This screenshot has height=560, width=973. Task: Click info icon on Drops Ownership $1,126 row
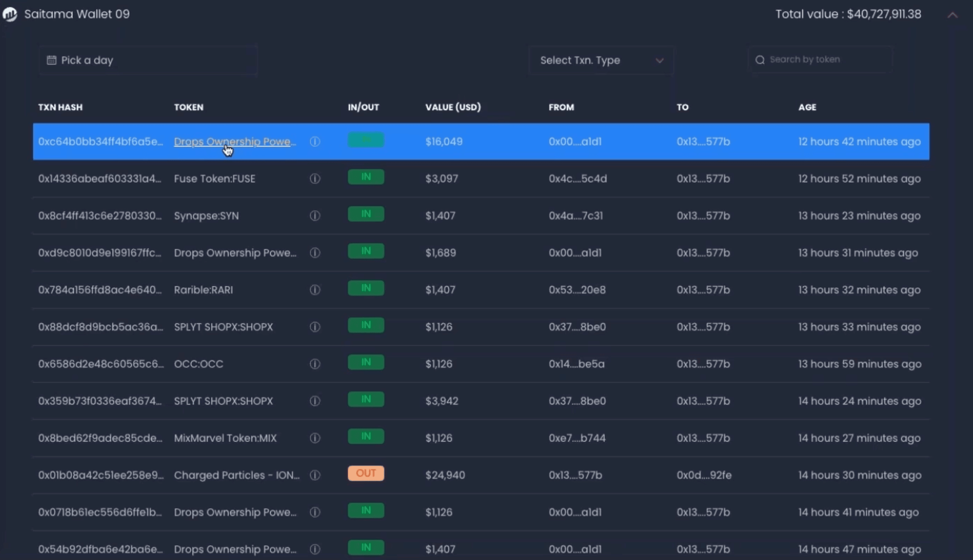click(315, 512)
